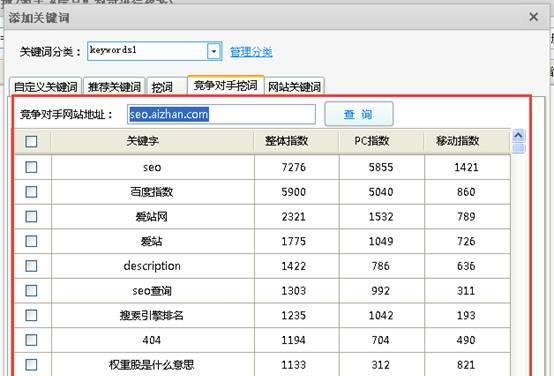Select the 竞争对手挖词 tab
The height and width of the screenshot is (376, 554).
coord(225,85)
